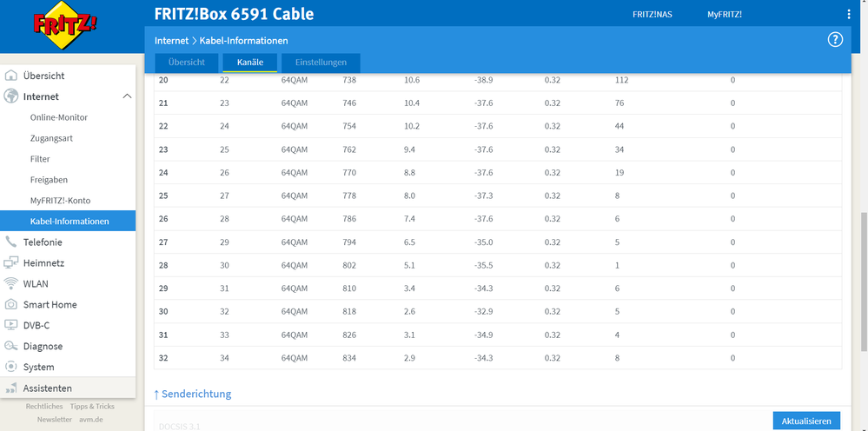Open the Telefonie menu
Screen dimensions: 868x431
pos(43,242)
